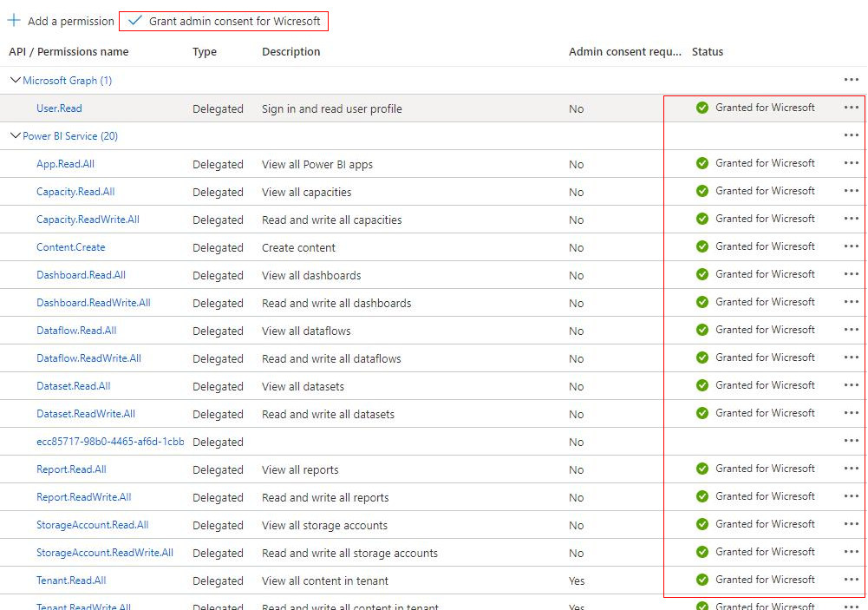
Task: Click green granted check icon on Tenant.Read.All row
Action: [702, 580]
